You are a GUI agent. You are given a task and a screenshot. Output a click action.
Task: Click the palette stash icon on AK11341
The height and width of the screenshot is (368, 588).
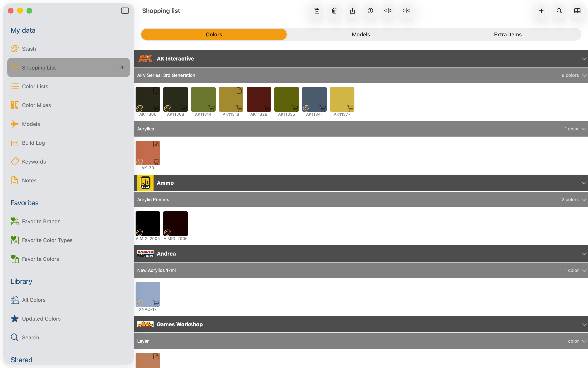tap(306, 108)
